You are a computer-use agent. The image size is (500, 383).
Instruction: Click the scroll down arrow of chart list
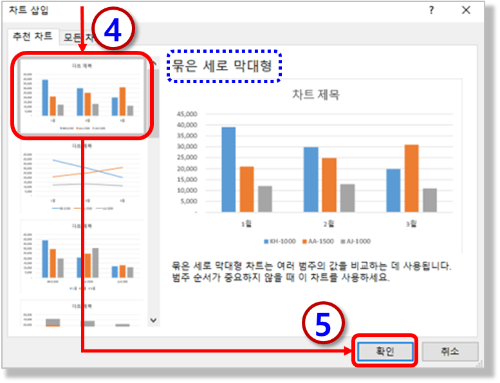coord(153,320)
